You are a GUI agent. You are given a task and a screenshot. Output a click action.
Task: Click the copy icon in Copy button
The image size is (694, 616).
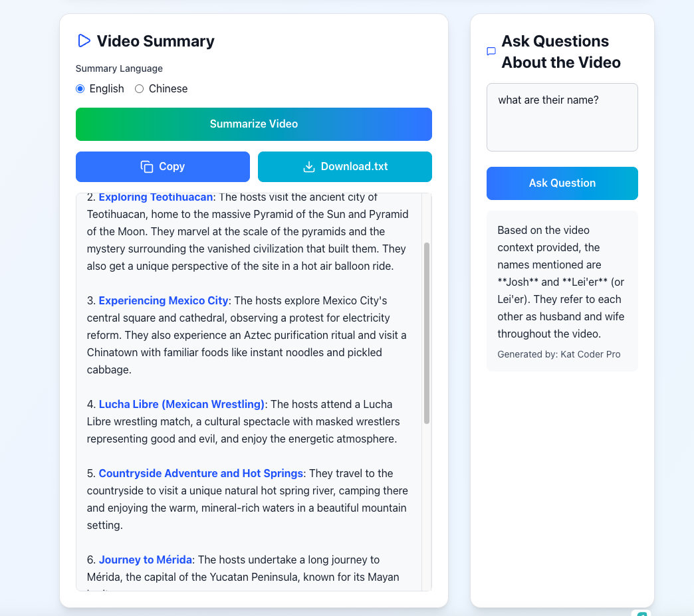[147, 167]
